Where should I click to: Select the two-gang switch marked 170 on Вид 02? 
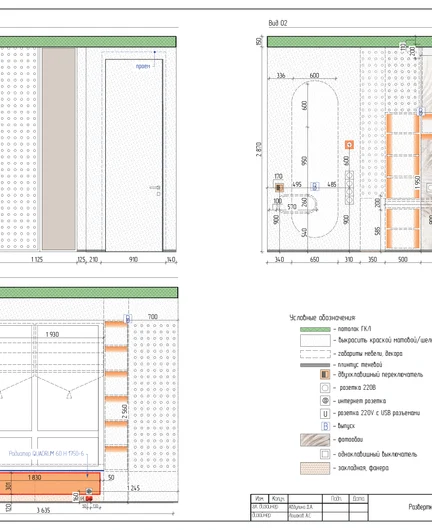point(279,187)
